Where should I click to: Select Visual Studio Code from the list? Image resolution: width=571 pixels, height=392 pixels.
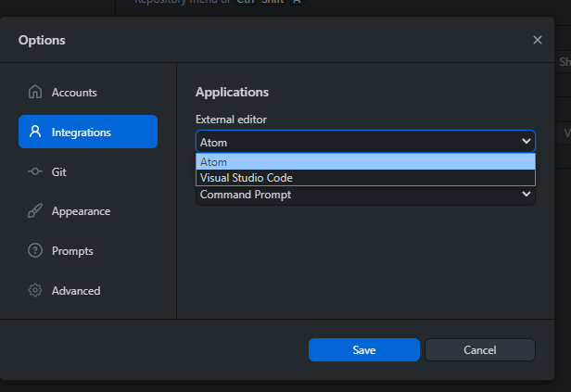click(365, 178)
